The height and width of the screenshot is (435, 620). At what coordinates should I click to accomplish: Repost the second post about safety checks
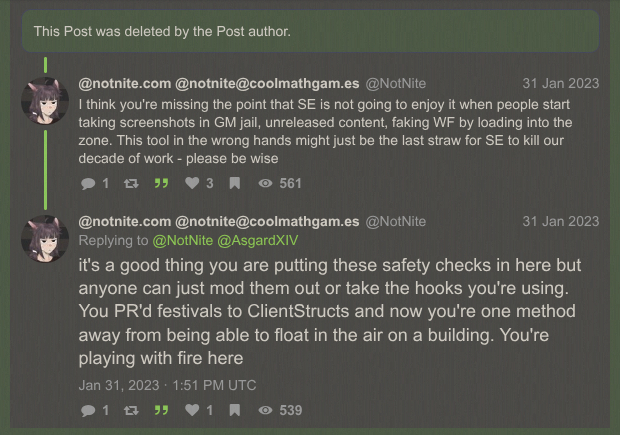pos(128,410)
